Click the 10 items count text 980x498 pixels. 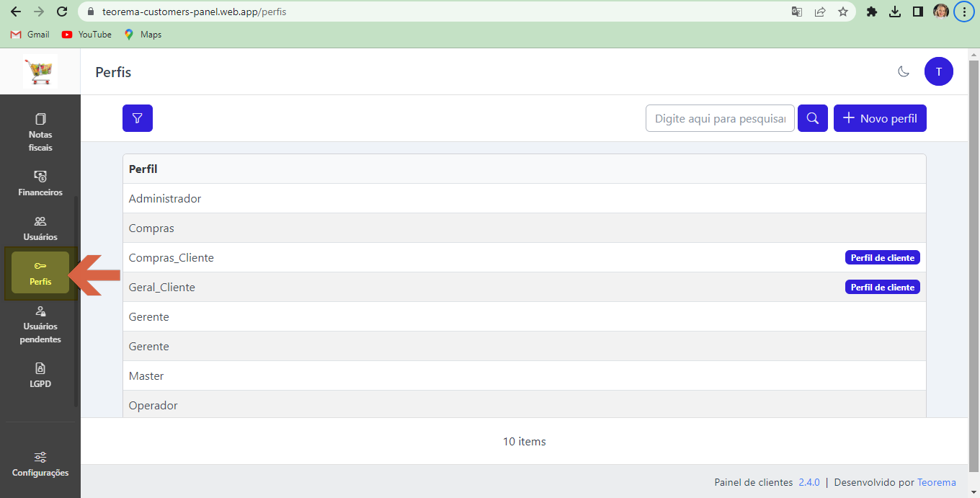pos(525,441)
